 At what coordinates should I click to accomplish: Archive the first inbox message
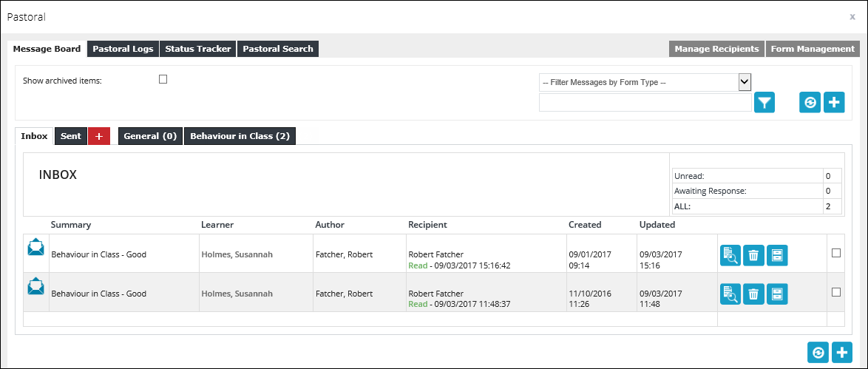[777, 254]
